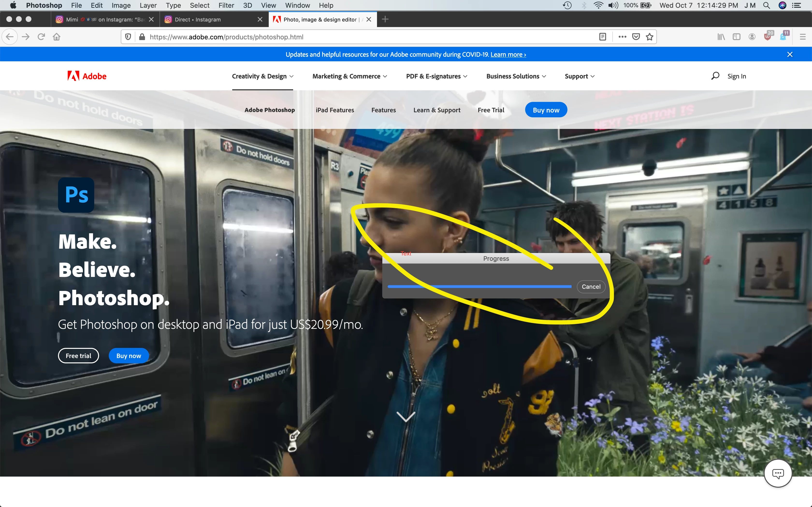Click the browser home icon

pos(57,37)
